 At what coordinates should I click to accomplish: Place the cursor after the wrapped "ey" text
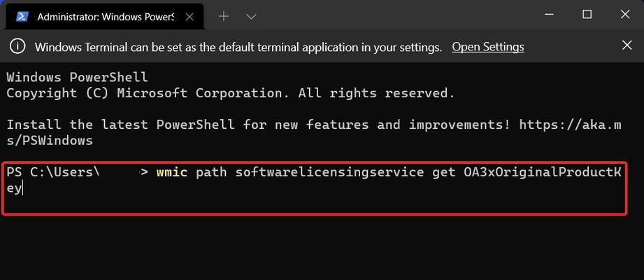(x=23, y=189)
